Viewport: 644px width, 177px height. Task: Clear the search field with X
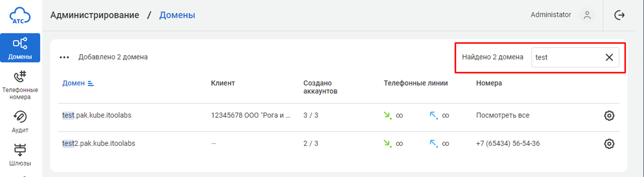(x=609, y=57)
